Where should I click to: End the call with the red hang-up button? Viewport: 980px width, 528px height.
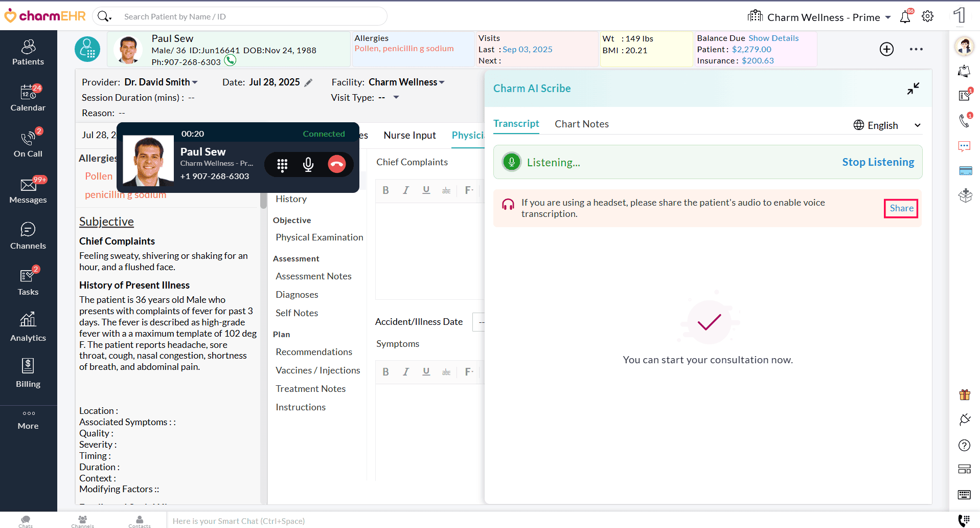coord(336,164)
